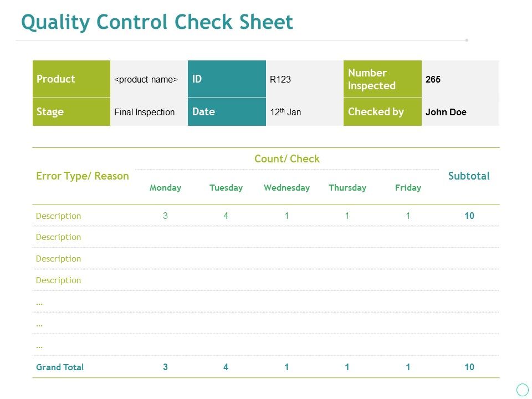Click Grand Total Thursday value 1

click(347, 367)
